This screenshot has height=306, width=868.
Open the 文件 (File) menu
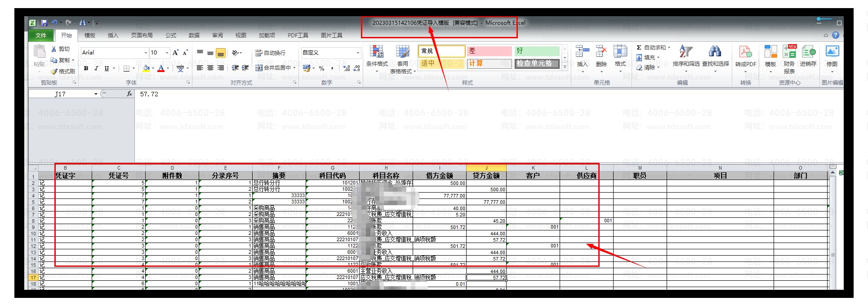pos(41,35)
